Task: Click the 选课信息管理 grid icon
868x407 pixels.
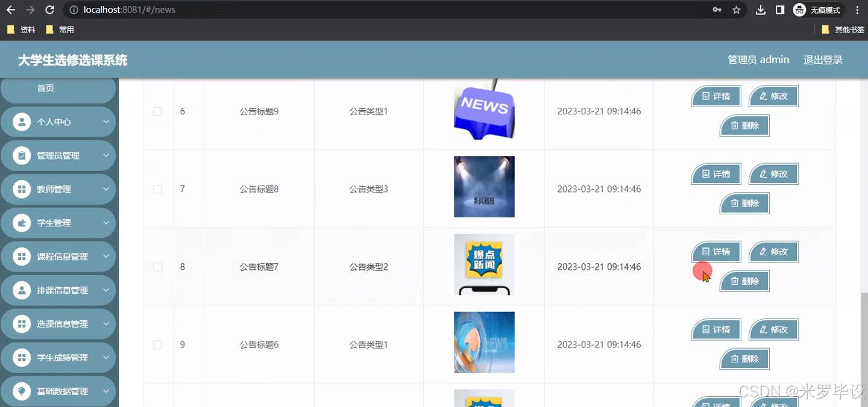Action: (x=22, y=324)
